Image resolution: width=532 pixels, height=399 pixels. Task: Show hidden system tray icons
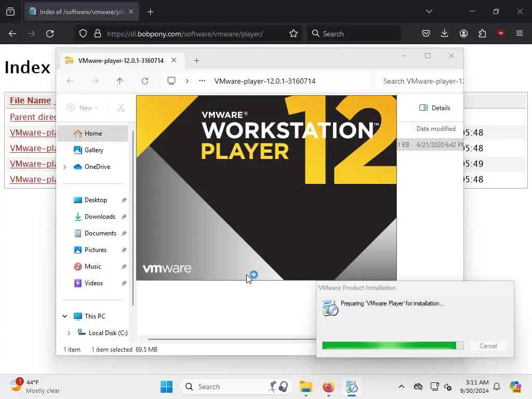[x=402, y=387]
